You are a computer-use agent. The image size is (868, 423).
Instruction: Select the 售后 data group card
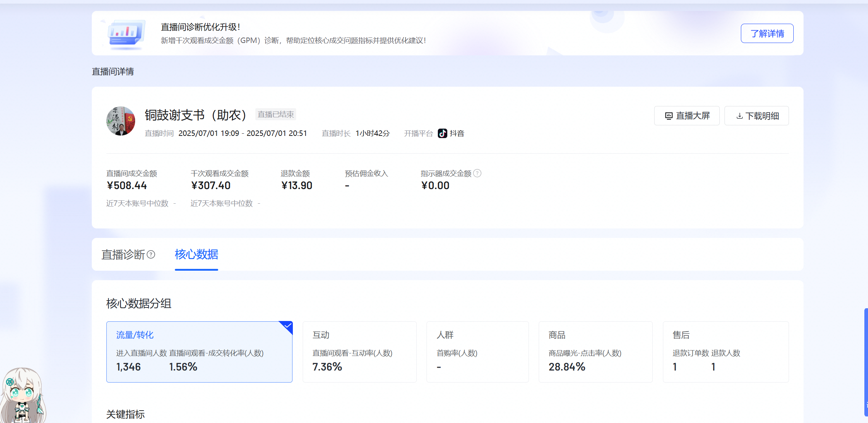tap(725, 352)
